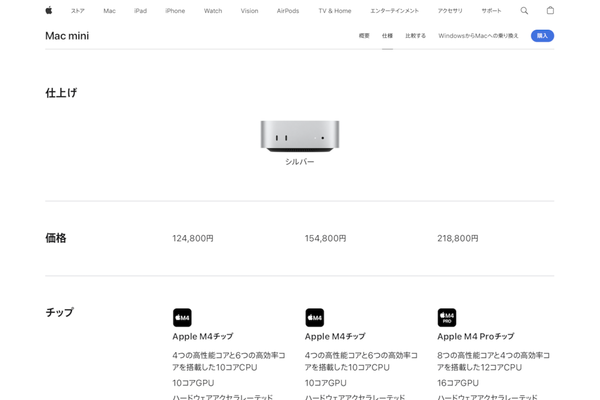Click the 仕上げ section heading

pyautogui.click(x=61, y=93)
